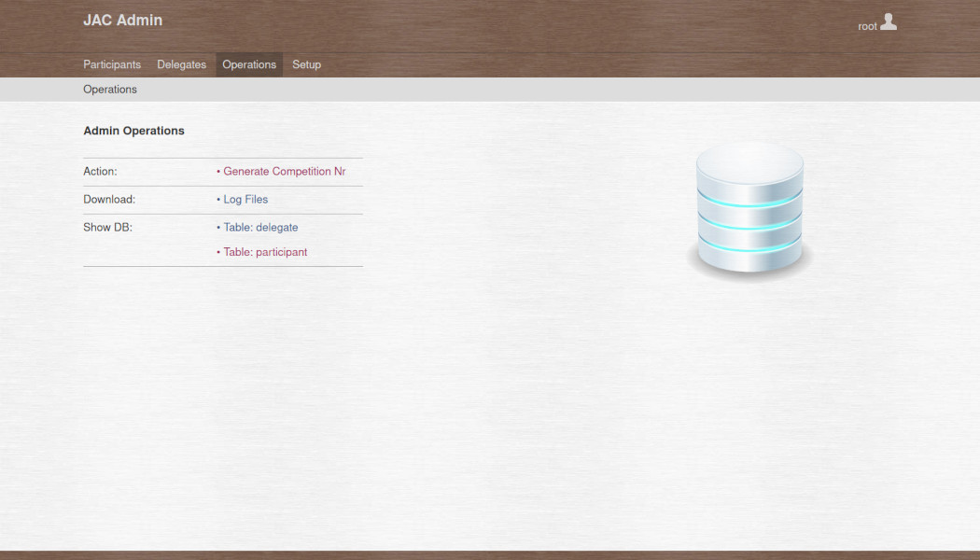Select the Operations tab in the header

click(x=249, y=64)
